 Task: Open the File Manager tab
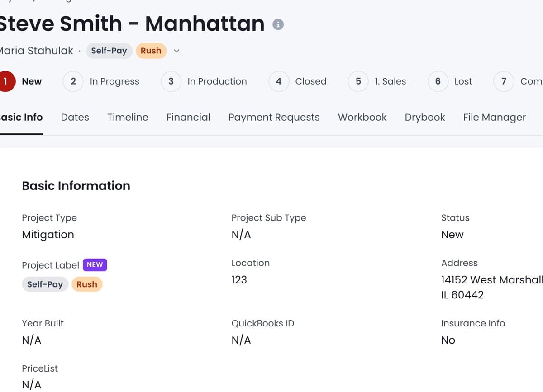[495, 118]
